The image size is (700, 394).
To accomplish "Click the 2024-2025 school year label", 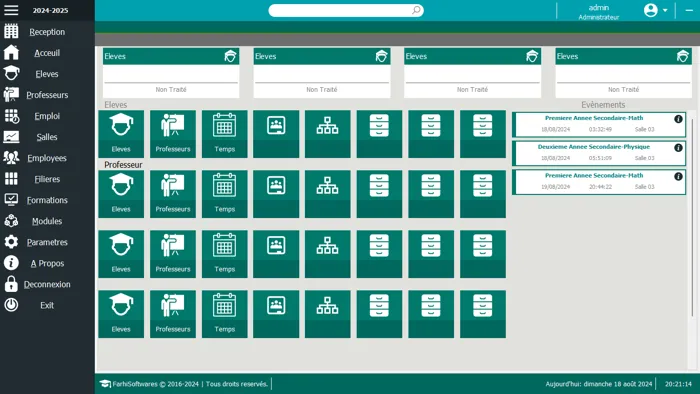I will point(50,10).
